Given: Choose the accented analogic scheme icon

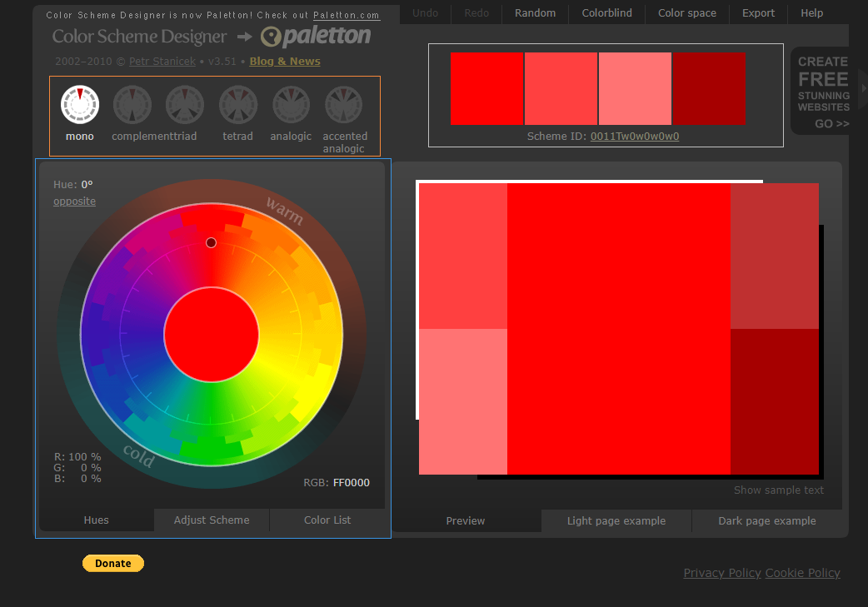Looking at the screenshot, I should coord(344,105).
